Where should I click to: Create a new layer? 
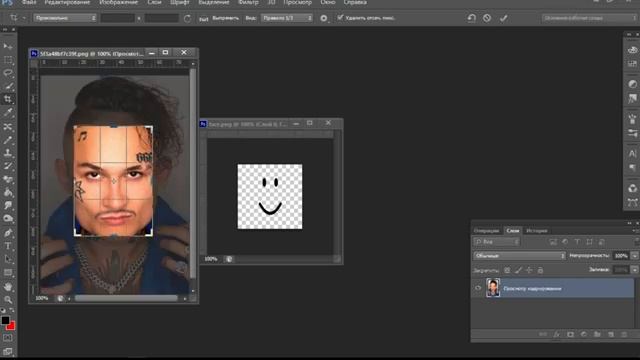[611, 334]
